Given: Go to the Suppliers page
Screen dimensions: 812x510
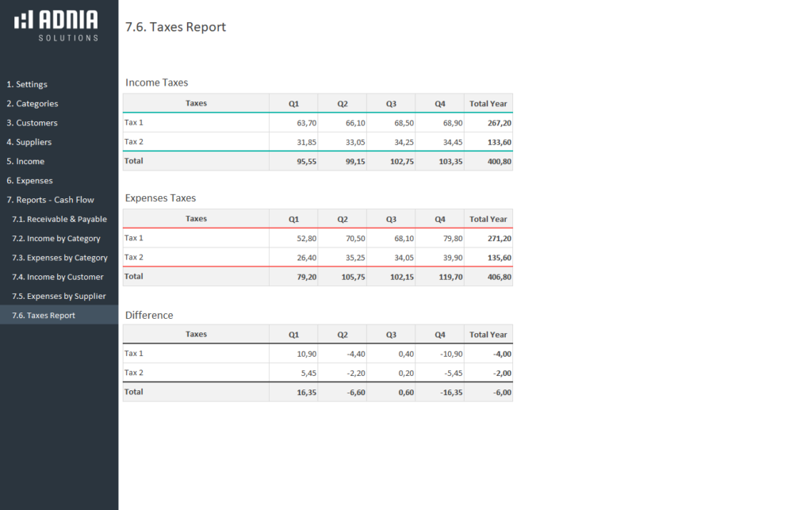Looking at the screenshot, I should (30, 142).
